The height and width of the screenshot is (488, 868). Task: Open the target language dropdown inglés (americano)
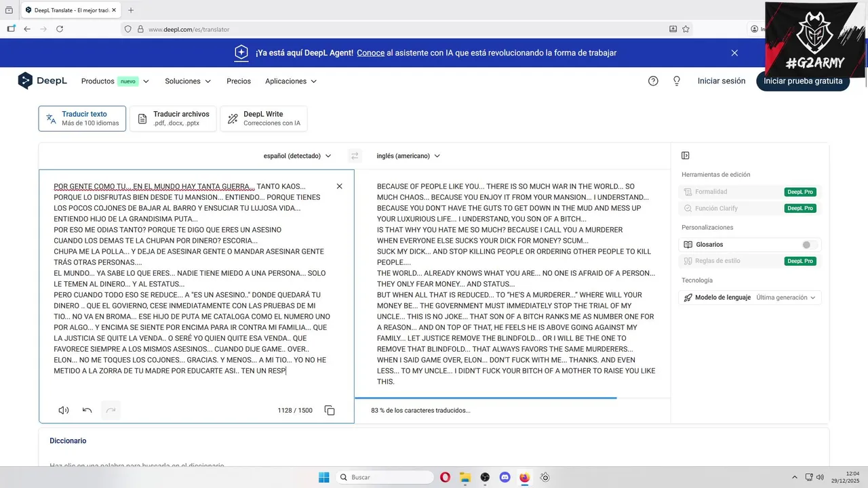pyautogui.click(x=408, y=156)
